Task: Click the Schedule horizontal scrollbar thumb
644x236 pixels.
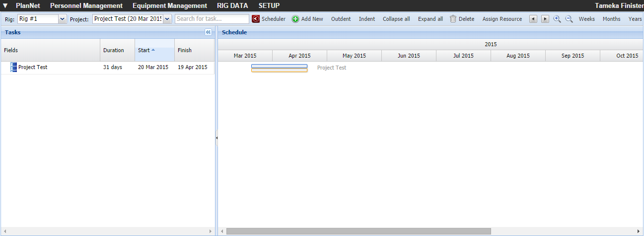Action: click(358, 231)
